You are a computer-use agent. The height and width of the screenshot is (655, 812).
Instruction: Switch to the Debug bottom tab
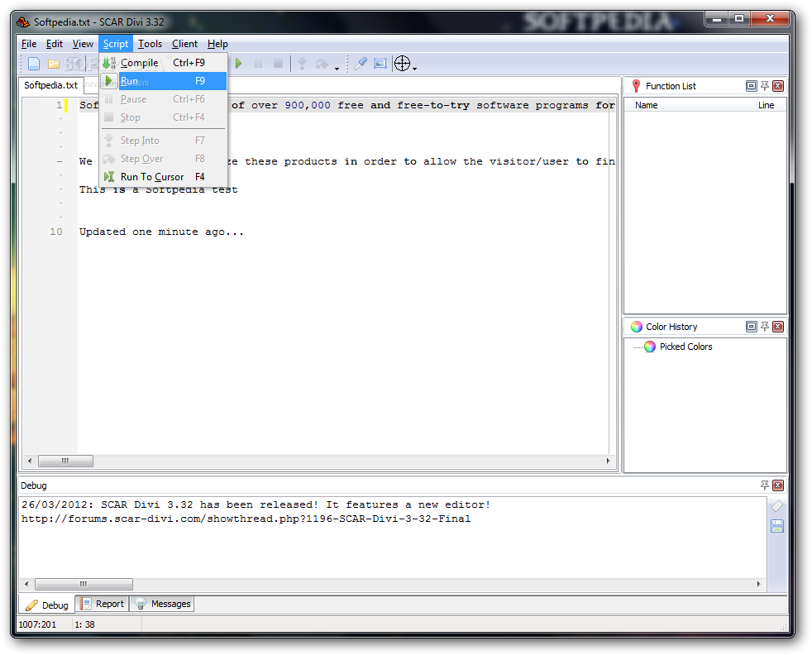(47, 605)
